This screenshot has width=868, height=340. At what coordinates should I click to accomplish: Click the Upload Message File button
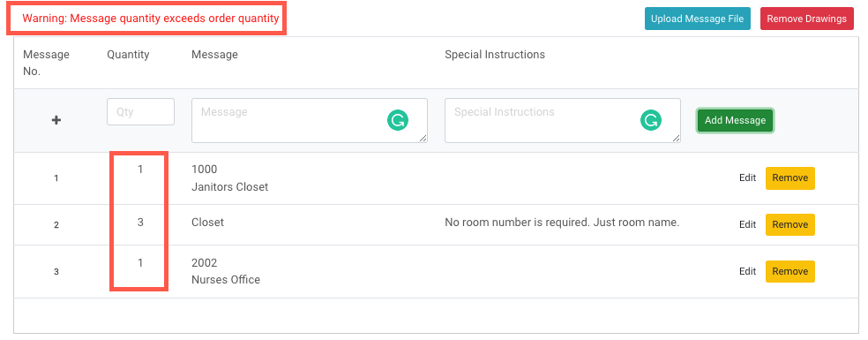[698, 19]
